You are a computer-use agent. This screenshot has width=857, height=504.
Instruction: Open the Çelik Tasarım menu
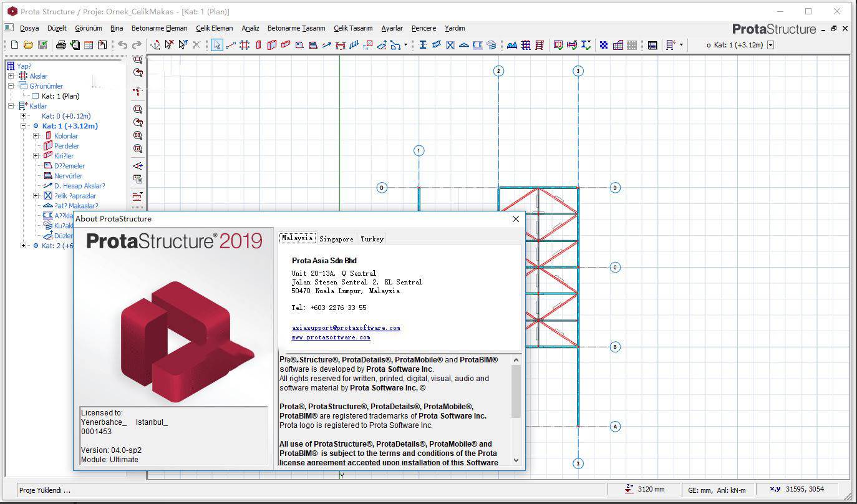(353, 28)
